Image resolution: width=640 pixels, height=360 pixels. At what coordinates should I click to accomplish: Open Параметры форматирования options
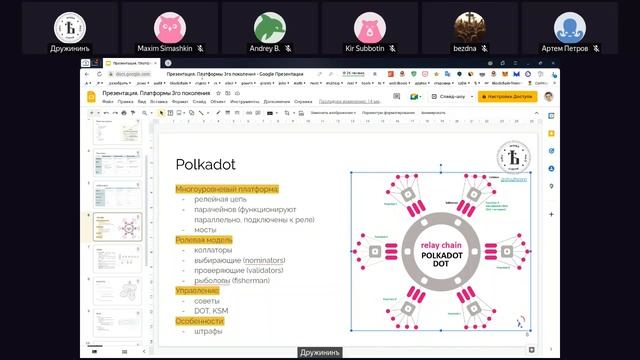click(x=388, y=113)
